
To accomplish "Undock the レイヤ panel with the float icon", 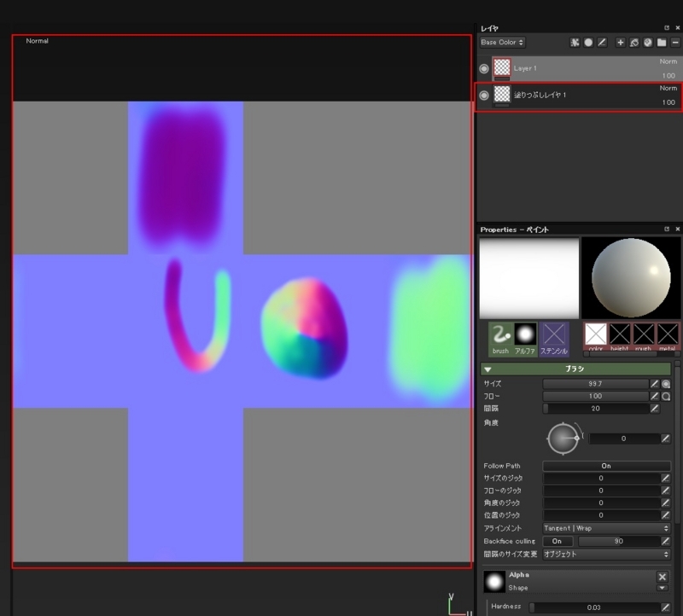I will coord(667,28).
